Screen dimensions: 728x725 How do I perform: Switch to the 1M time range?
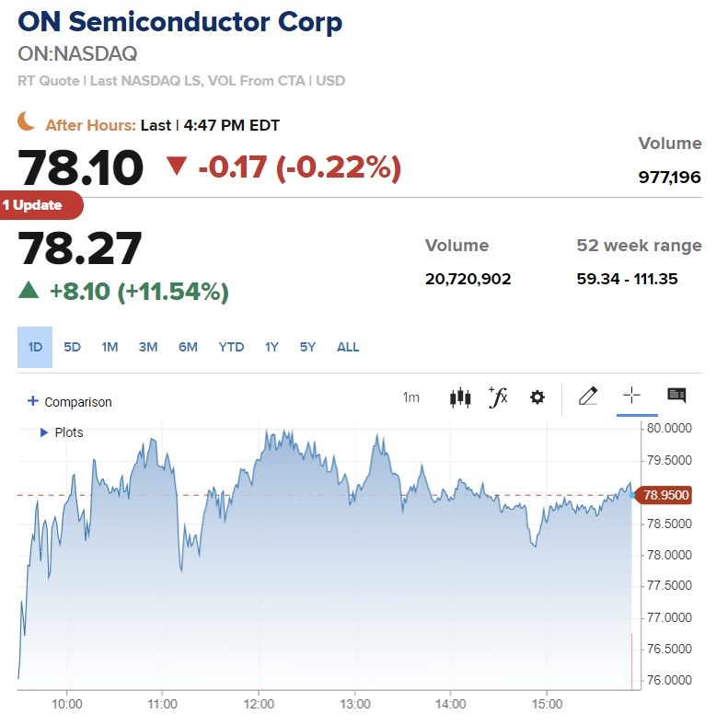[110, 347]
